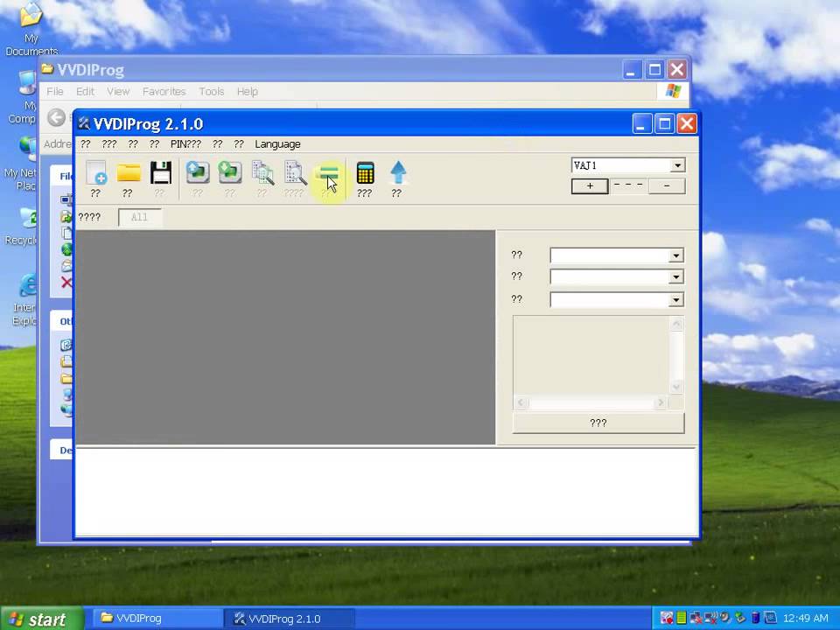Select the VVDIProg 2.1.0 taskbar button
Viewport: 840px width, 630px height.
coord(289,619)
